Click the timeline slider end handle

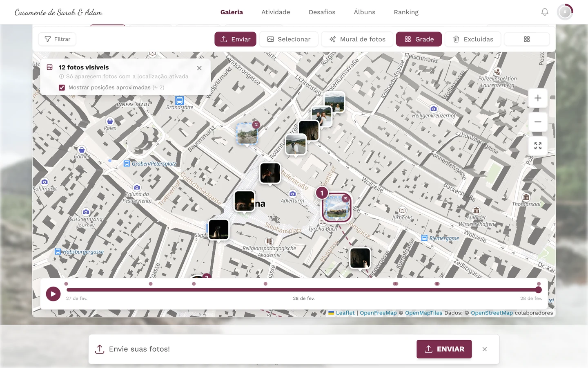[539, 290]
